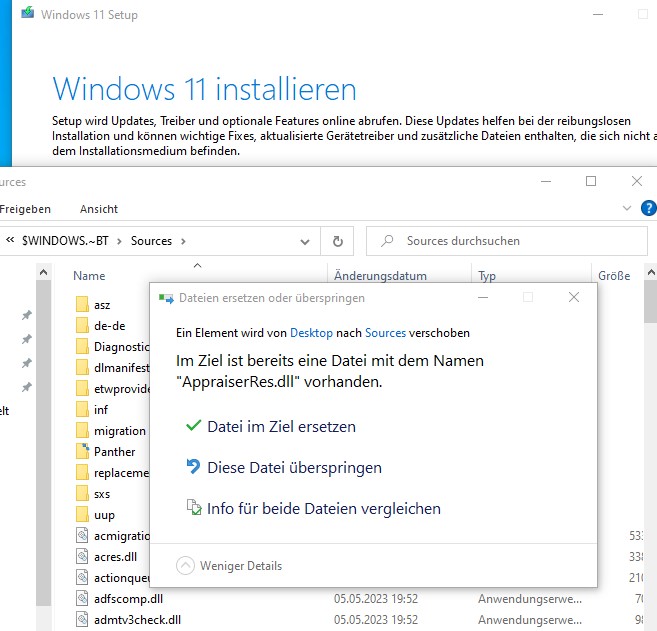Click the green checkmark replace icon
The image size is (657, 631).
click(194, 426)
